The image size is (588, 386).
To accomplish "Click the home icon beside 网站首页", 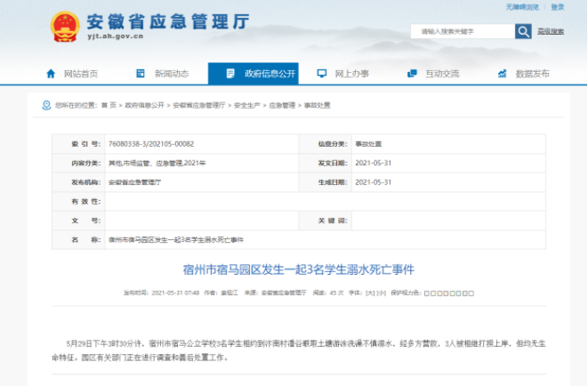I will pos(51,74).
